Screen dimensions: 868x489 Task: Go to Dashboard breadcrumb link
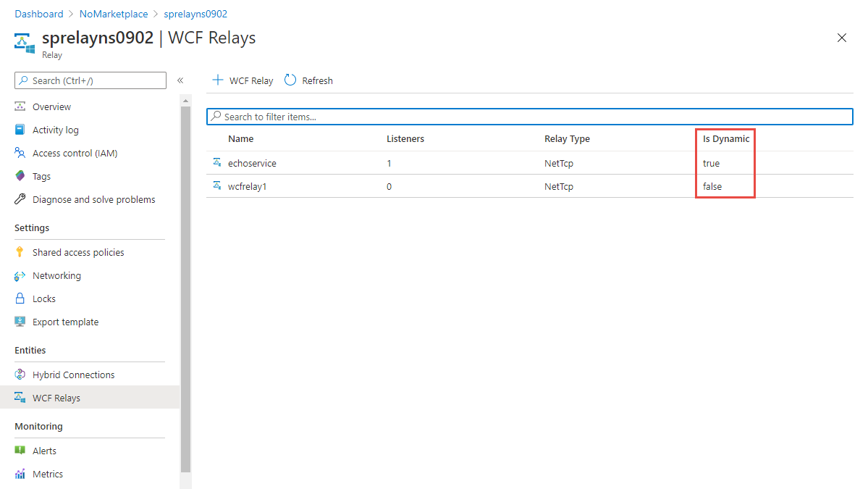pos(39,14)
